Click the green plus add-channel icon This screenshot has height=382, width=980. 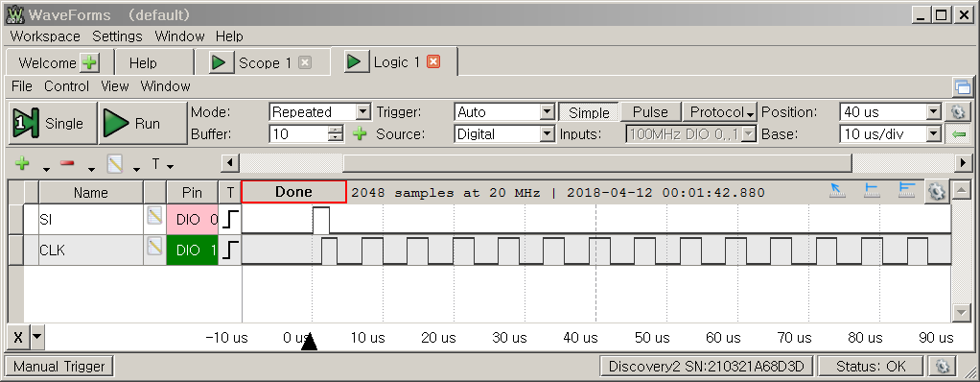22,164
